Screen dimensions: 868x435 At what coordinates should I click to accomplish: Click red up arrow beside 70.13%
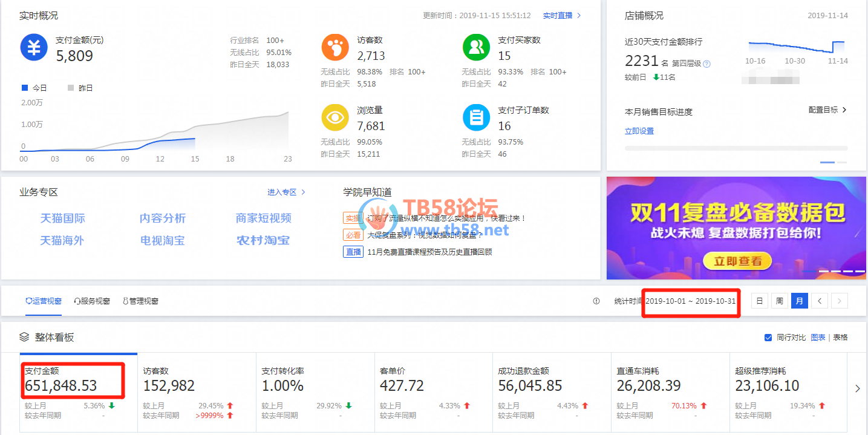click(x=703, y=406)
